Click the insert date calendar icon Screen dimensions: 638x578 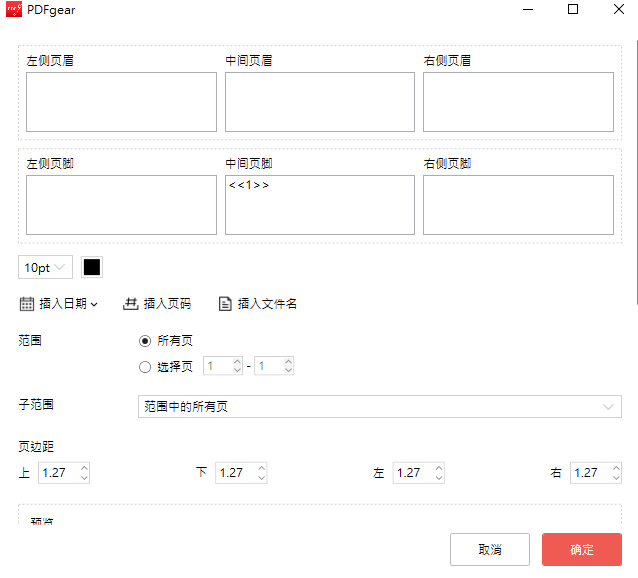tap(27, 304)
